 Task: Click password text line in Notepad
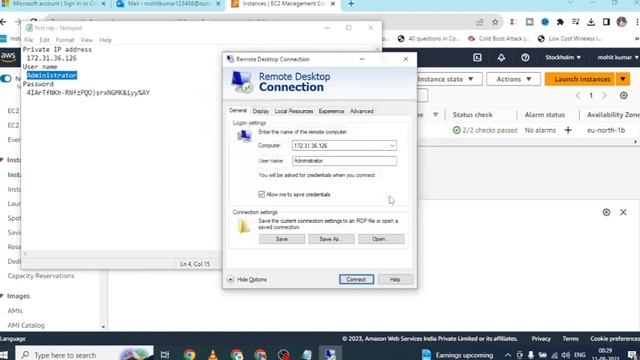click(88, 93)
